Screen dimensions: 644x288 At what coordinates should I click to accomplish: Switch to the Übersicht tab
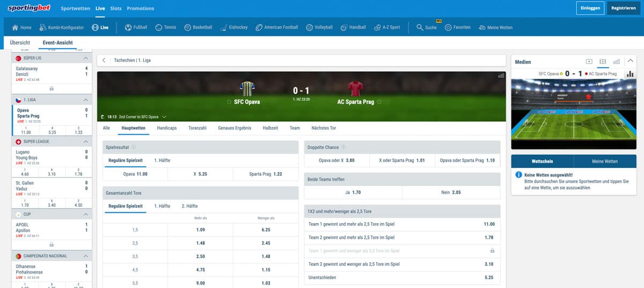[x=20, y=42]
